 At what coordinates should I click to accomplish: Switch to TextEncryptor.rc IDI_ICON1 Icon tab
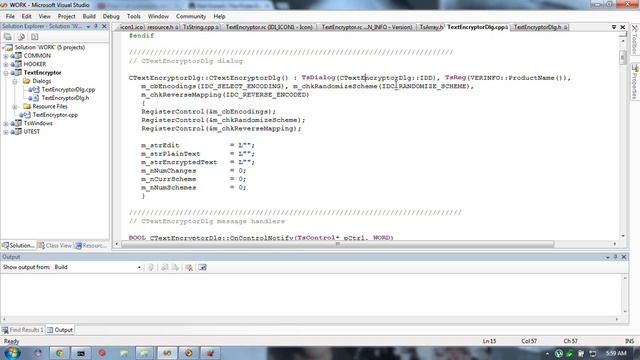tap(269, 27)
